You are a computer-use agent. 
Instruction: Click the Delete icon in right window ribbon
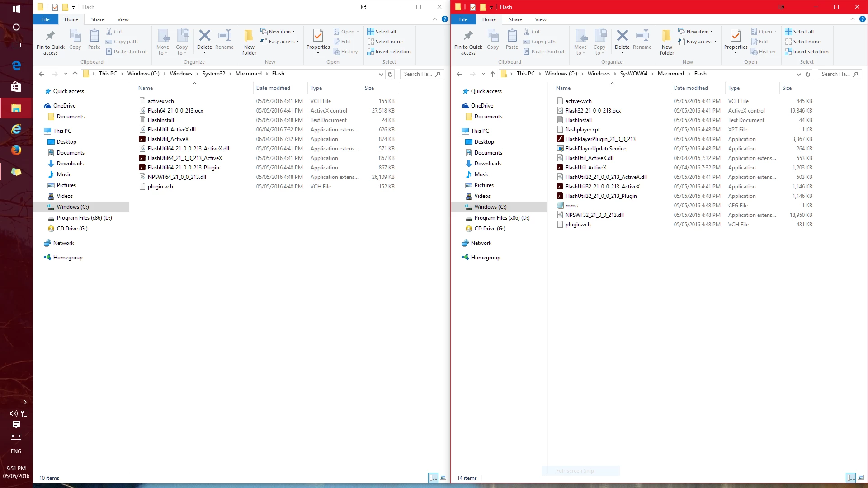622,36
